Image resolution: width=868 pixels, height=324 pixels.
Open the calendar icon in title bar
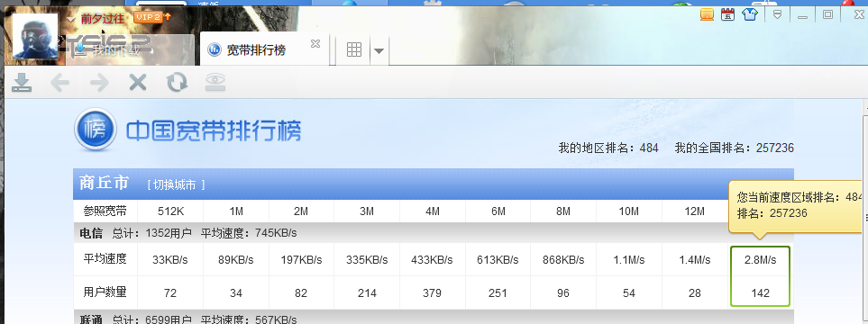click(728, 15)
